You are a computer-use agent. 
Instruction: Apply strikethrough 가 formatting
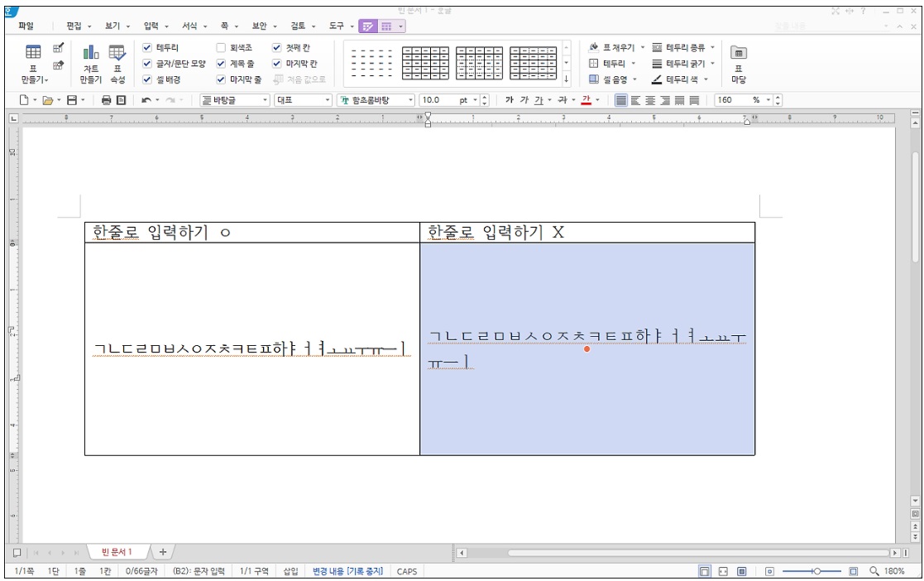tap(563, 100)
